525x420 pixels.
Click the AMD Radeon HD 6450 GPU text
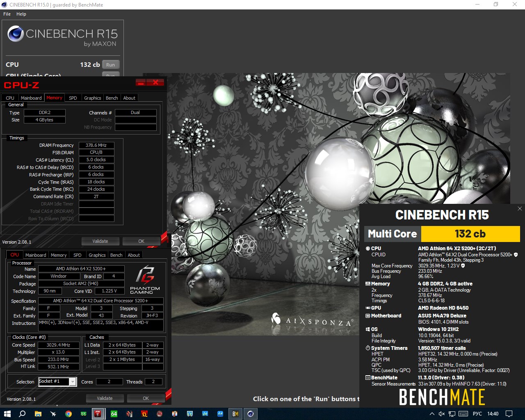click(443, 308)
